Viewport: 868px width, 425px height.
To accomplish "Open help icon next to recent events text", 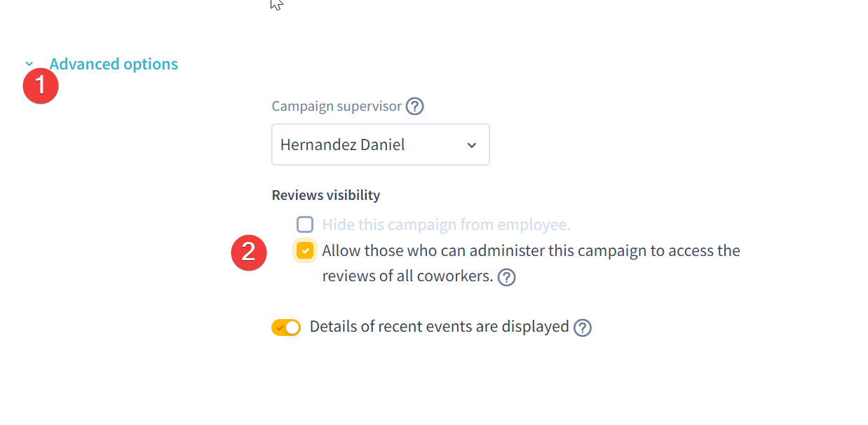I will tap(583, 328).
